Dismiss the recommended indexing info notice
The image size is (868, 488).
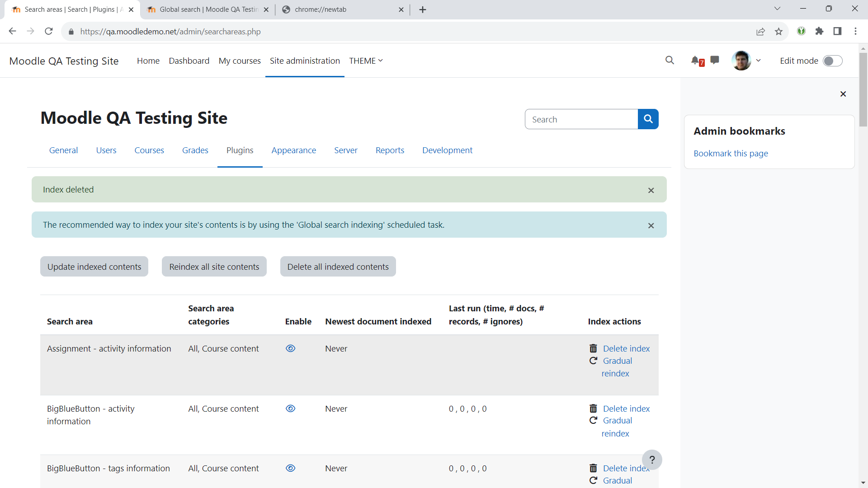pyautogui.click(x=651, y=225)
